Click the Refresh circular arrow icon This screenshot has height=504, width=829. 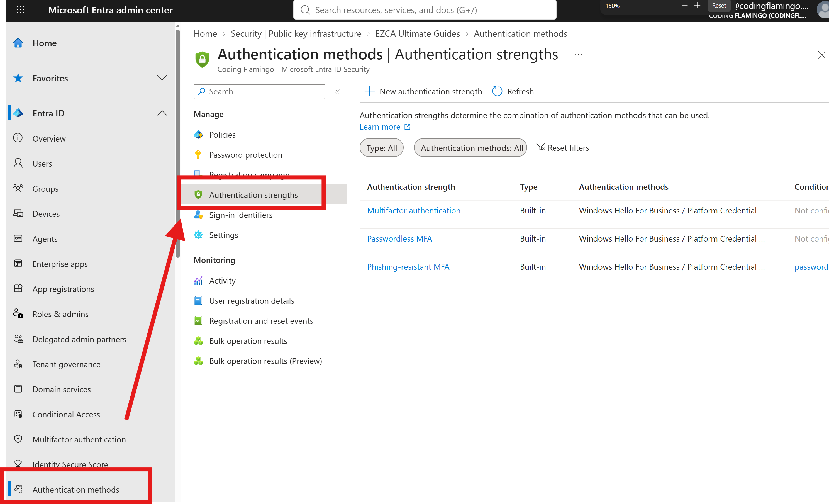click(x=497, y=91)
